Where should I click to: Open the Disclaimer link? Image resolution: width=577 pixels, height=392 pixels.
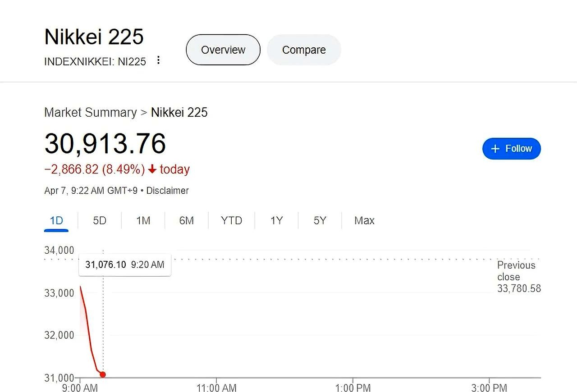tap(167, 191)
